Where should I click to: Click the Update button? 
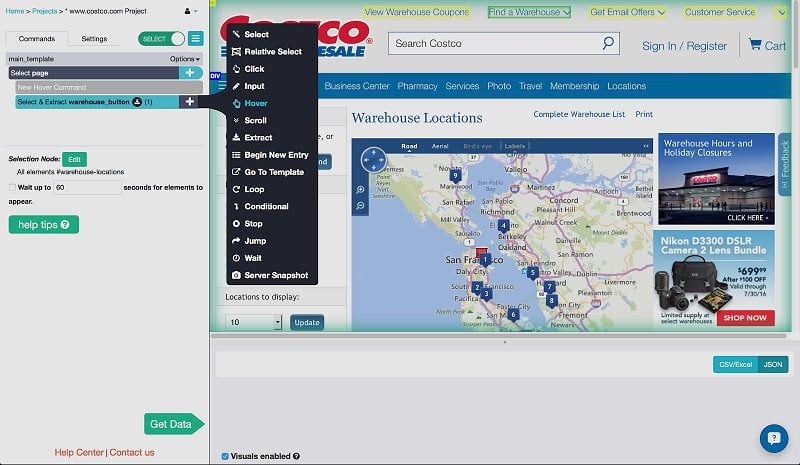(307, 323)
